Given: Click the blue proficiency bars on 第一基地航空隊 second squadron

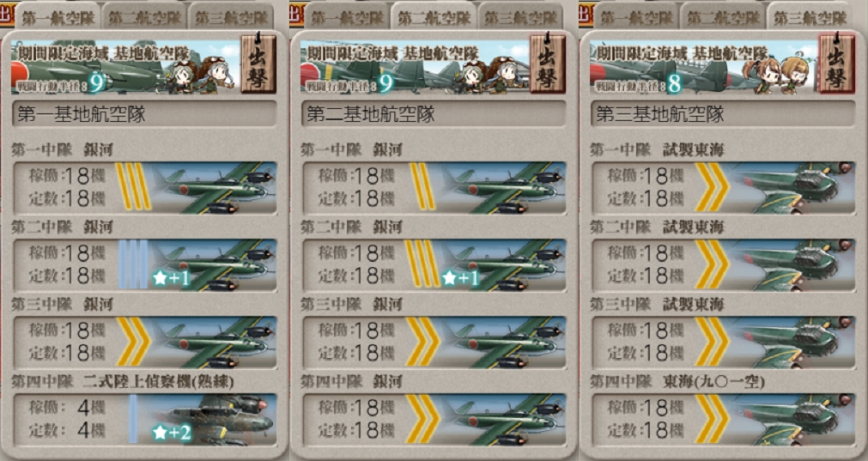Looking at the screenshot, I should point(133,264).
